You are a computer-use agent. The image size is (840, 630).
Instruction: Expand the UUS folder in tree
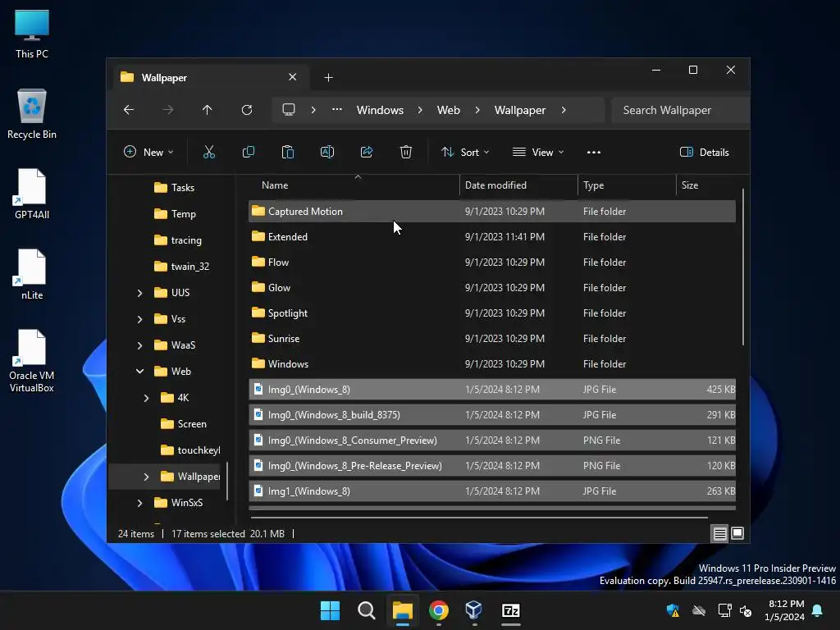(x=139, y=293)
